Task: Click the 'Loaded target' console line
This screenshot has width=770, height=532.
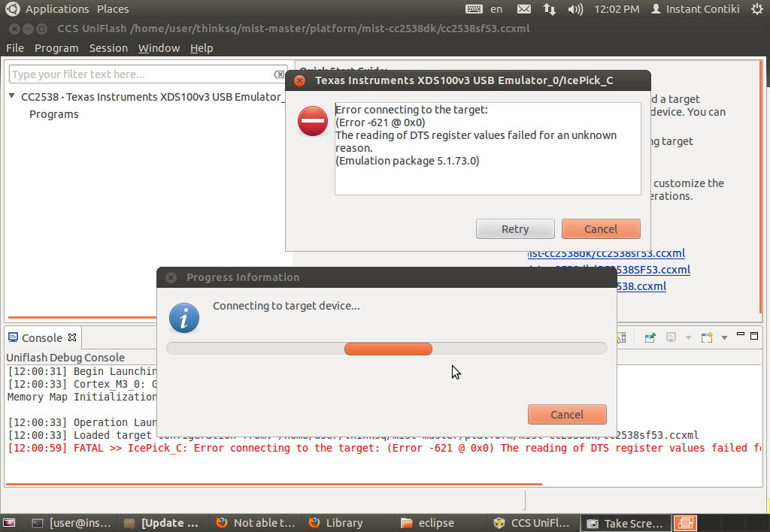Action: pos(353,435)
